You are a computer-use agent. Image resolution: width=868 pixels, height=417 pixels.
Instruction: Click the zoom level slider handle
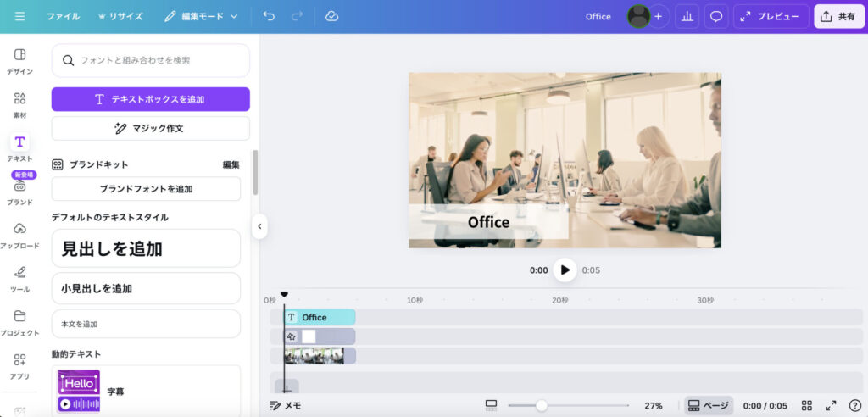542,406
